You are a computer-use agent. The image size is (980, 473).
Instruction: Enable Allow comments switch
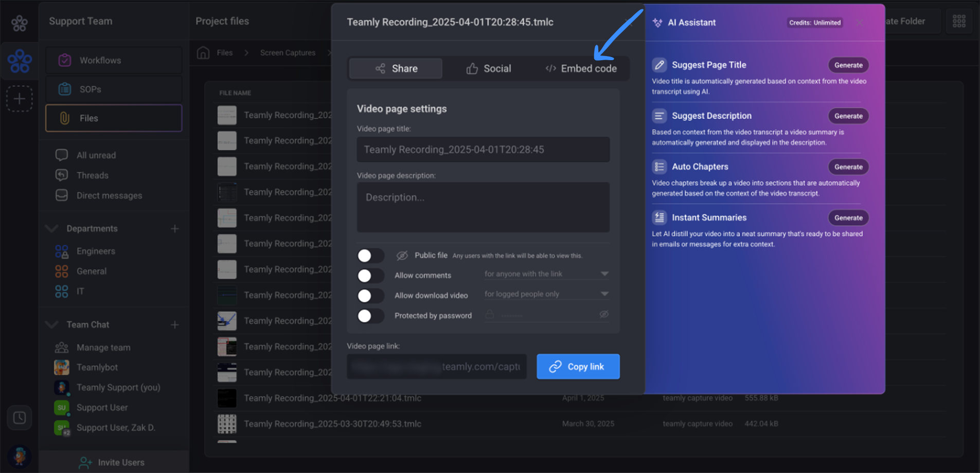pyautogui.click(x=370, y=276)
